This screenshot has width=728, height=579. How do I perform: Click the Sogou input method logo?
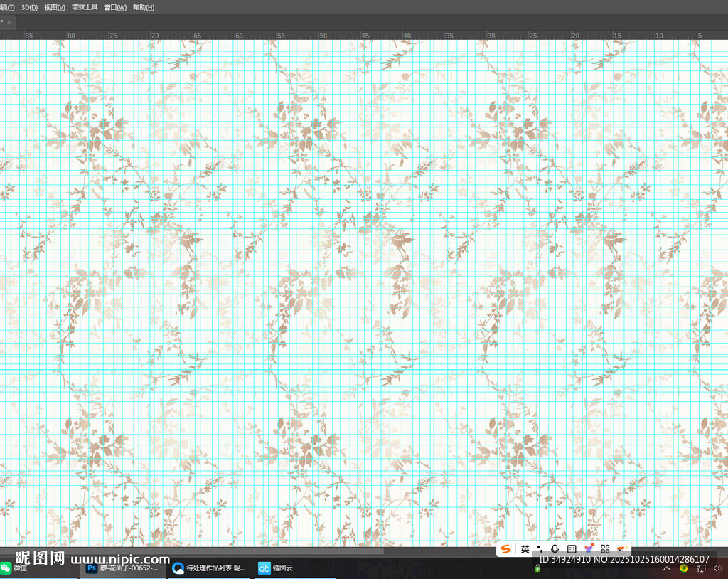(505, 549)
